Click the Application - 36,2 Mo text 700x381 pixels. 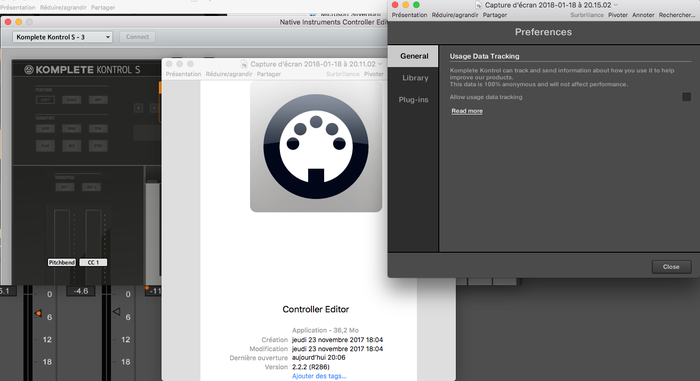click(325, 330)
